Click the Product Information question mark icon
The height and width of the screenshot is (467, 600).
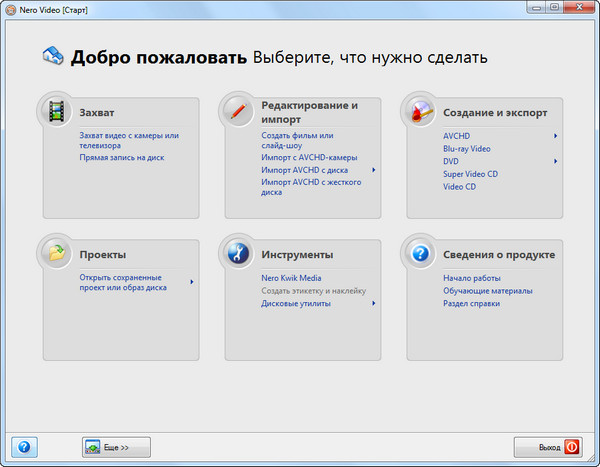click(421, 253)
